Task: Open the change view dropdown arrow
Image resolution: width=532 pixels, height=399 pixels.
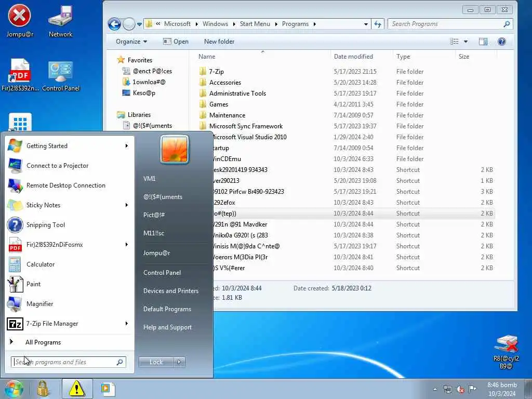Action: click(x=466, y=42)
